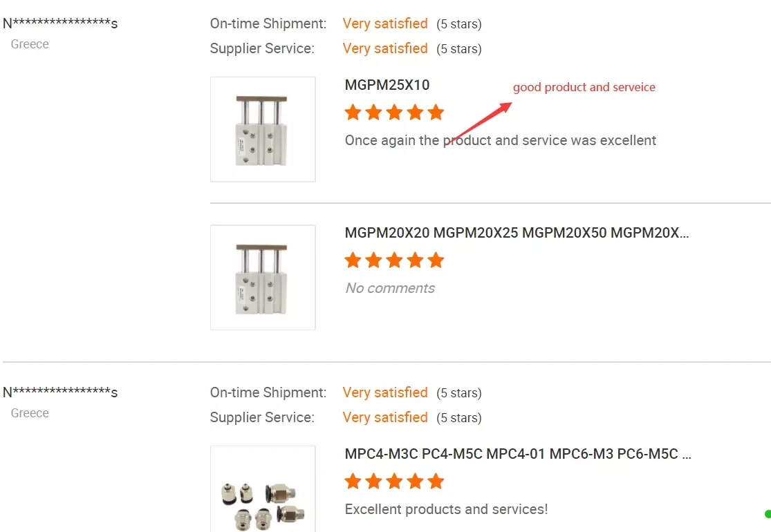Image resolution: width=771 pixels, height=532 pixels.
Task: Open the MPC4-M3C PC4-M5C product title
Action: coord(518,454)
